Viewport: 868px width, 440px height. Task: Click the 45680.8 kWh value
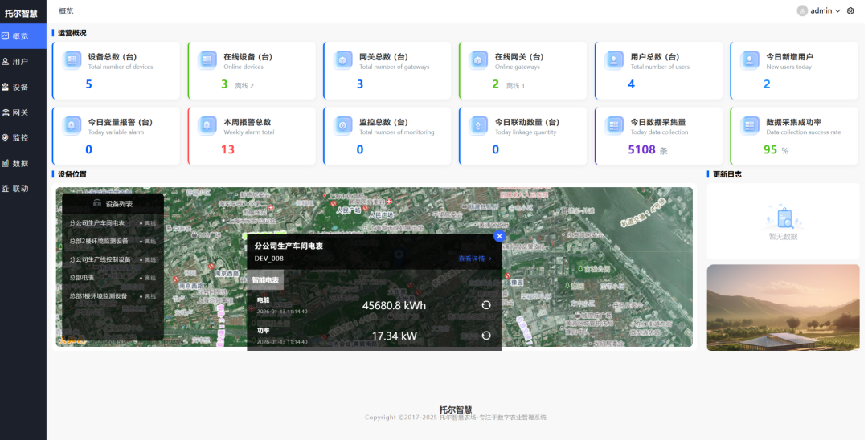click(394, 305)
